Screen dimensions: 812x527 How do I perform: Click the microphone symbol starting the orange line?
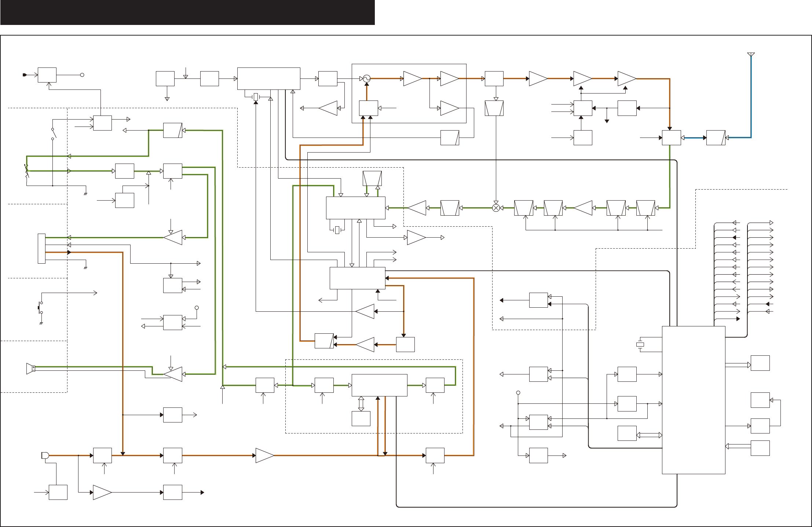[x=45, y=455]
